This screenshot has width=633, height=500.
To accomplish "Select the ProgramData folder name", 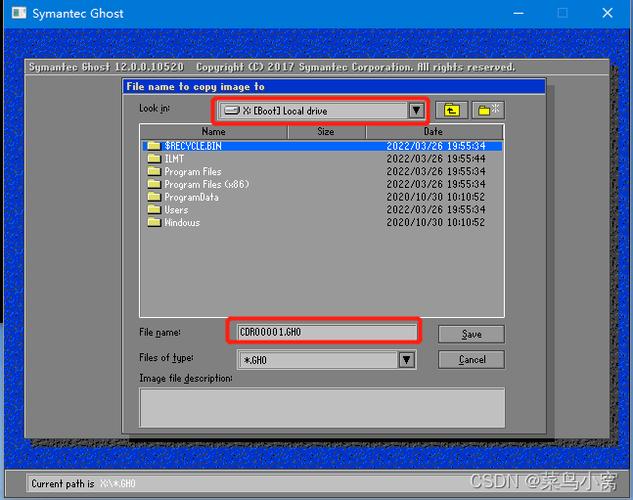I will tap(191, 197).
